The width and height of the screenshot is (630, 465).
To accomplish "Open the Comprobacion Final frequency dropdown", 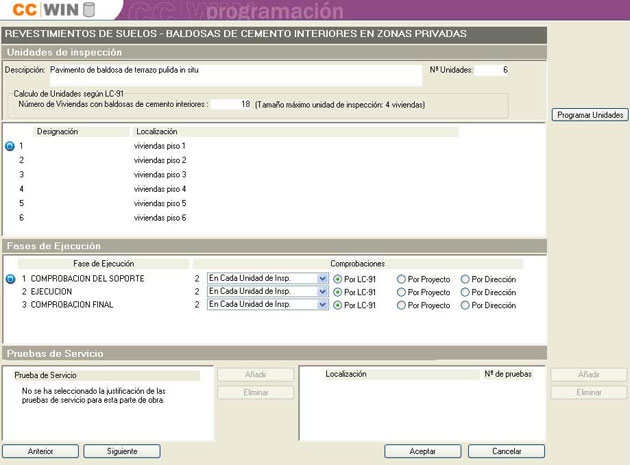I will click(322, 305).
